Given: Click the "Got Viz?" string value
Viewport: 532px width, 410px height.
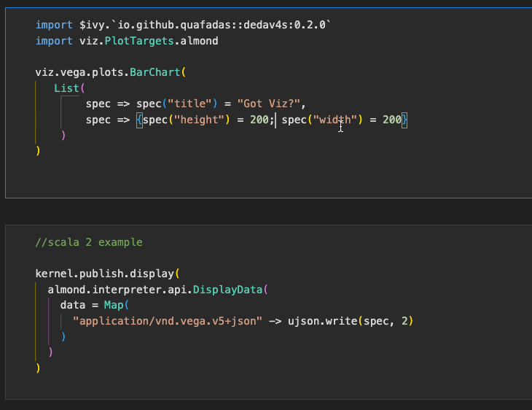Looking at the screenshot, I should (x=268, y=104).
